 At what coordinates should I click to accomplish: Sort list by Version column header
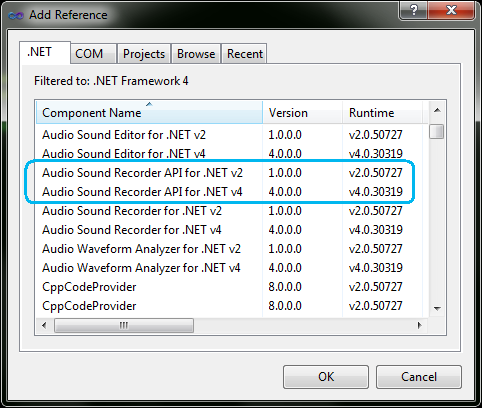(x=303, y=113)
